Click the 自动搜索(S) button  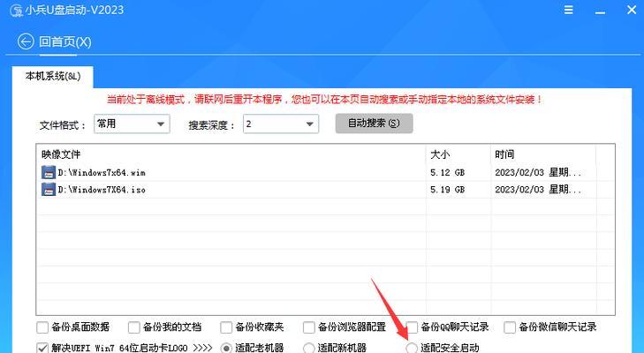[x=374, y=124]
